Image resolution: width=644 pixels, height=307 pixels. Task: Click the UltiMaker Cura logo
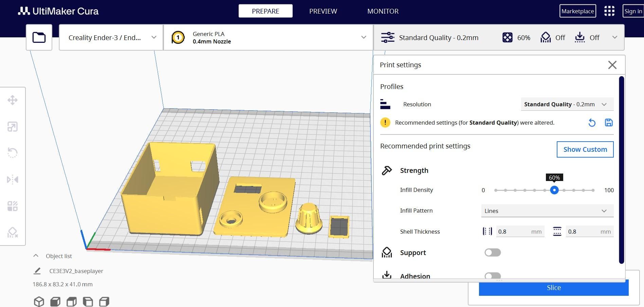58,11
